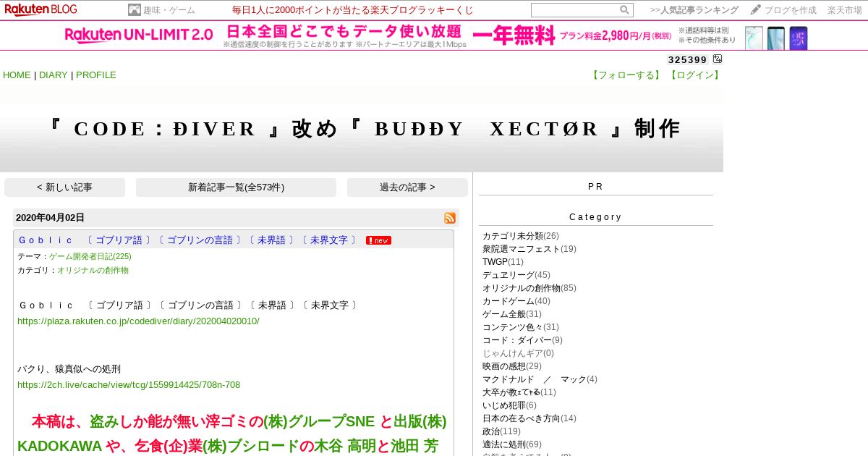Open the 2ch.live cache URL link
The image size is (868, 456).
[129, 385]
